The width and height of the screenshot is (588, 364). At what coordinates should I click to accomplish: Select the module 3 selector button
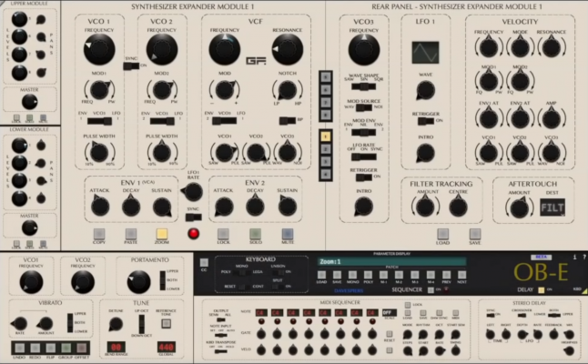tap(326, 162)
